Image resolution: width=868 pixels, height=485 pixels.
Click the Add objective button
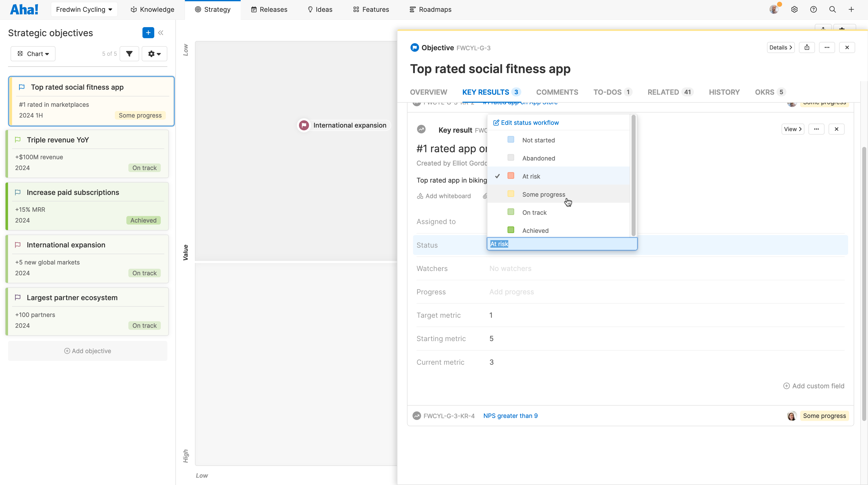[x=87, y=351]
